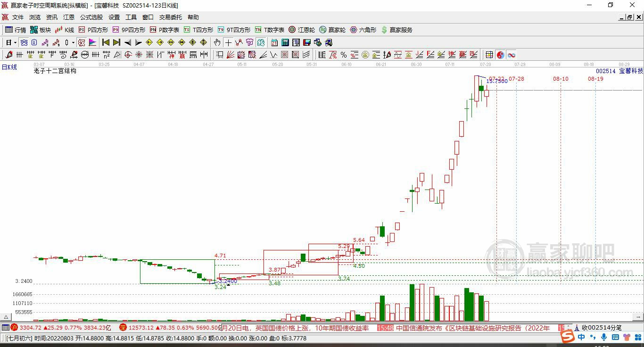Click the 002514 宝馨科技 stock title
The height and width of the screenshot is (347, 644).
(x=619, y=71)
